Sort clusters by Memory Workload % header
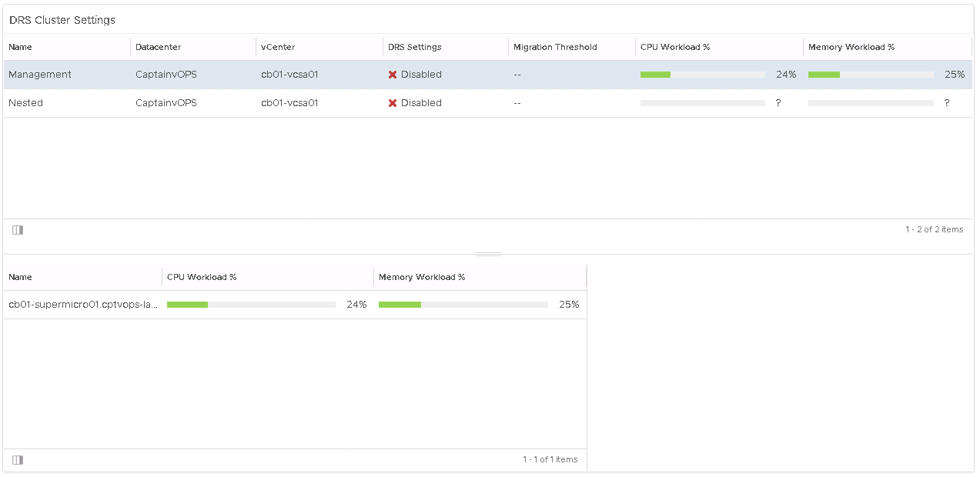The image size is (980, 477). pos(851,47)
